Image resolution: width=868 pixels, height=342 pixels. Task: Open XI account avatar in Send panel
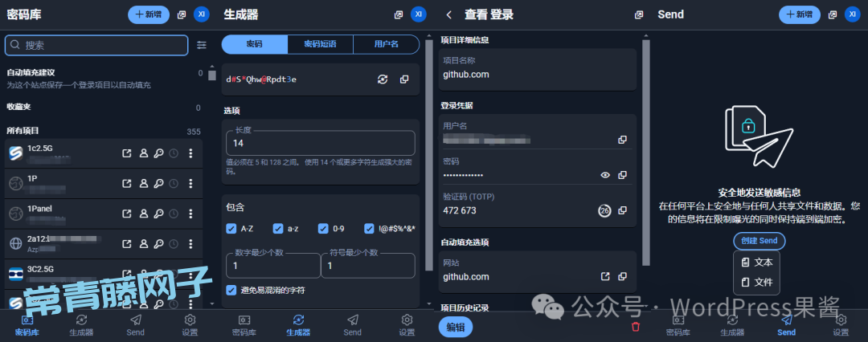(853, 14)
